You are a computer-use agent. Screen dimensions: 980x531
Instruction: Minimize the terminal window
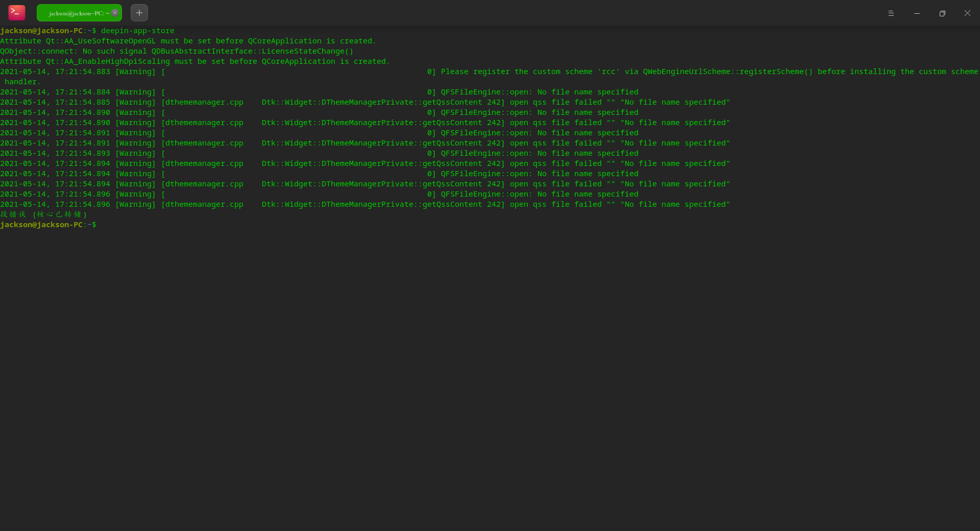coord(917,13)
